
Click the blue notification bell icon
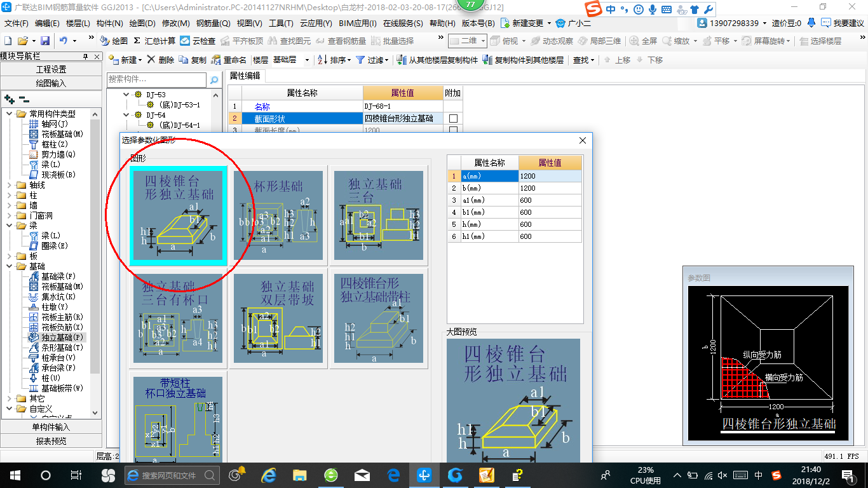(x=811, y=23)
